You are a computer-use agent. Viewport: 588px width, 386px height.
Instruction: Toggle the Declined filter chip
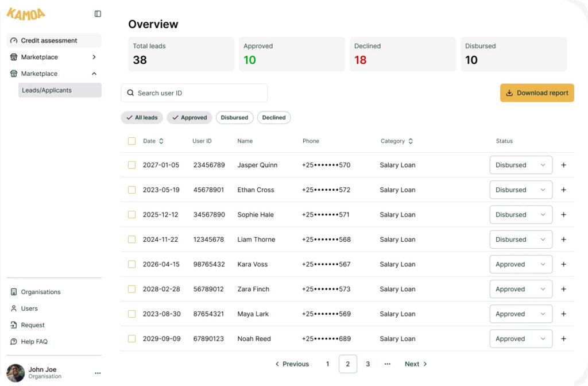click(x=274, y=118)
